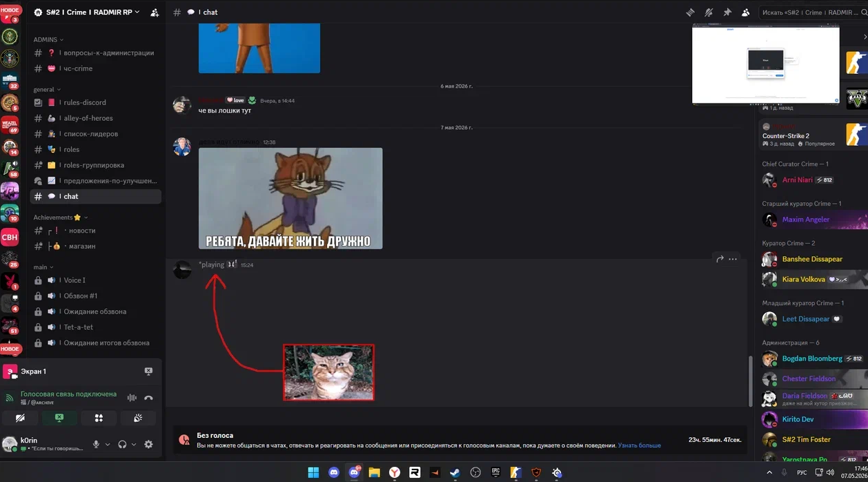Toggle the member list icon in the header

coord(746,12)
